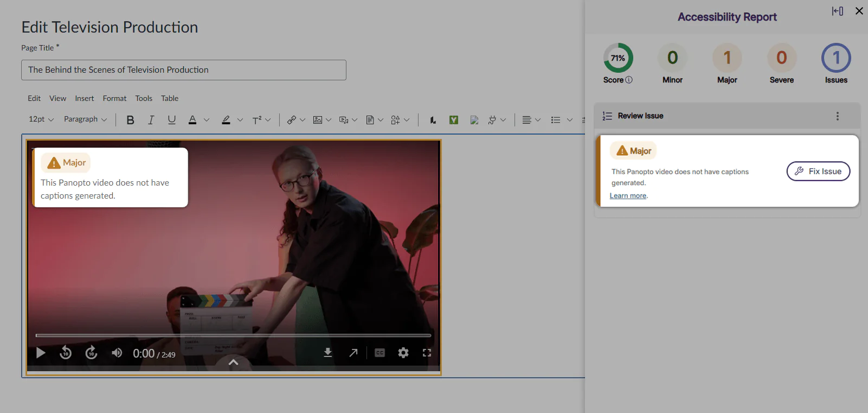This screenshot has height=413, width=868.
Task: Click the apps plug icon
Action: point(492,120)
